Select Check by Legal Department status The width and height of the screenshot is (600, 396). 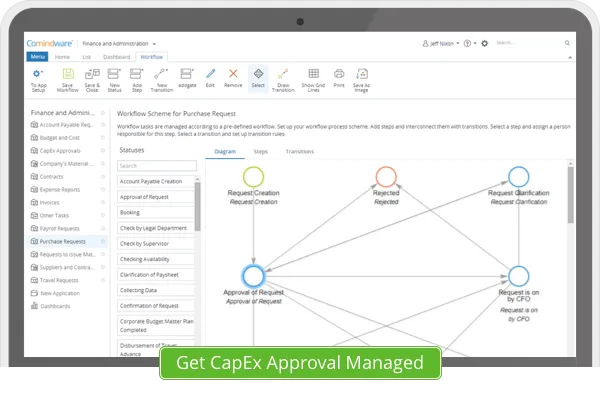[156, 228]
